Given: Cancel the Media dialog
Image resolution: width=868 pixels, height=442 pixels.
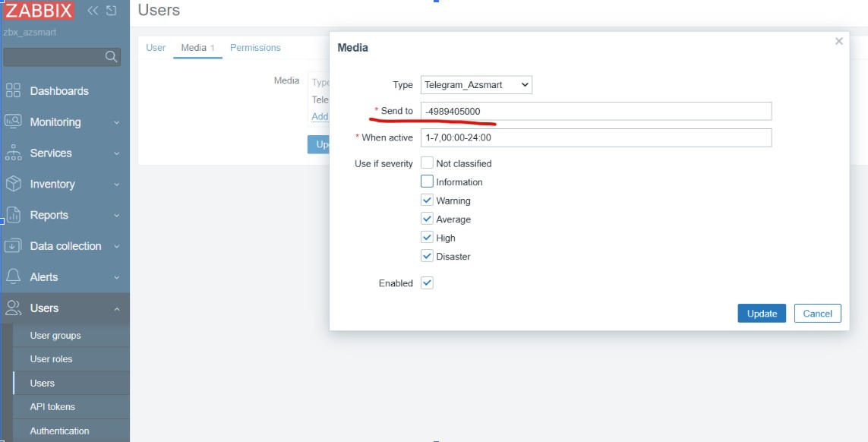Looking at the screenshot, I should click(x=817, y=314).
